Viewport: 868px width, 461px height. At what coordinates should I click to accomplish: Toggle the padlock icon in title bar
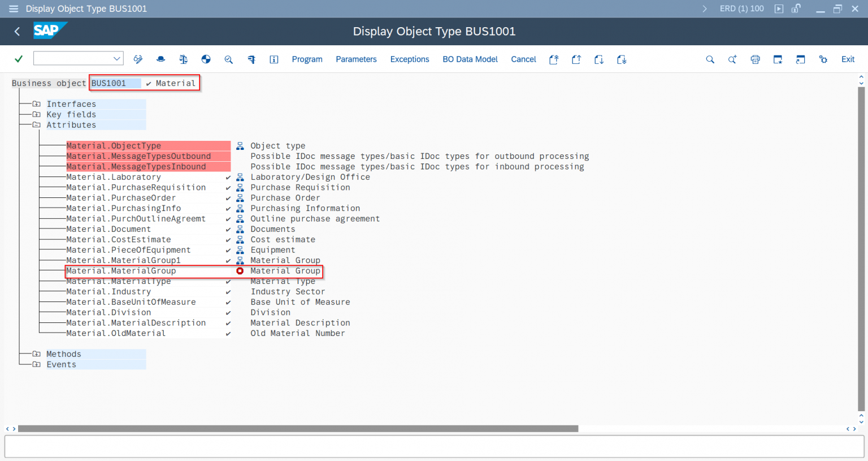tap(796, 8)
